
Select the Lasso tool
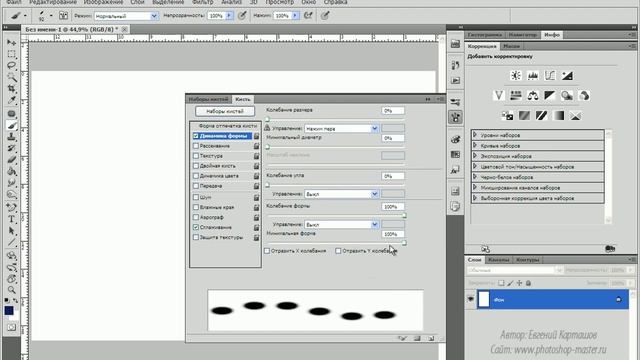click(x=11, y=66)
